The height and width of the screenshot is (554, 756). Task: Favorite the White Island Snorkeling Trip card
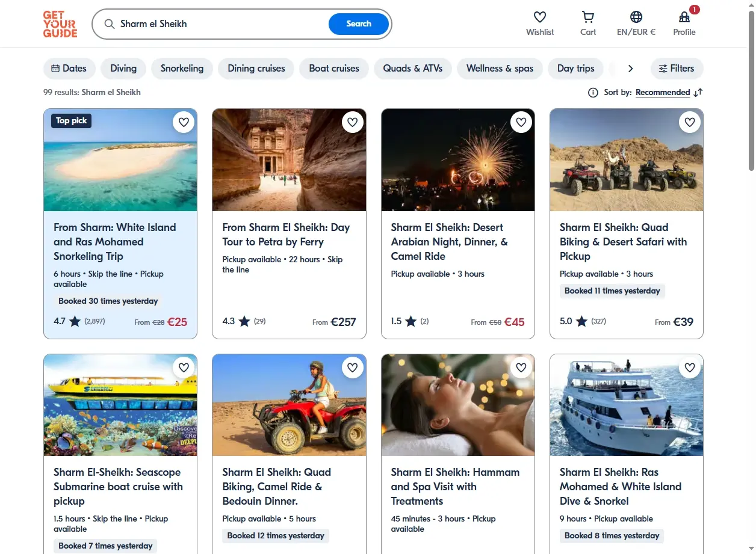184,122
